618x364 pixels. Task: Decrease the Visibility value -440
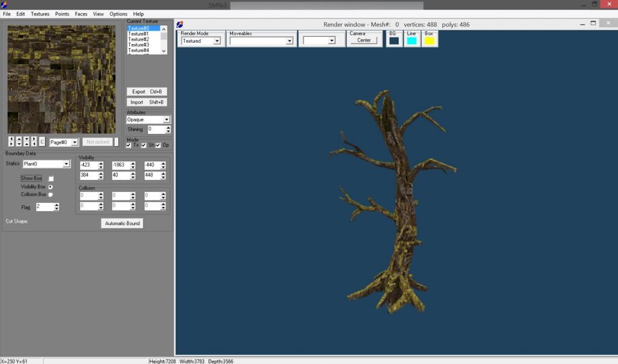(163, 167)
